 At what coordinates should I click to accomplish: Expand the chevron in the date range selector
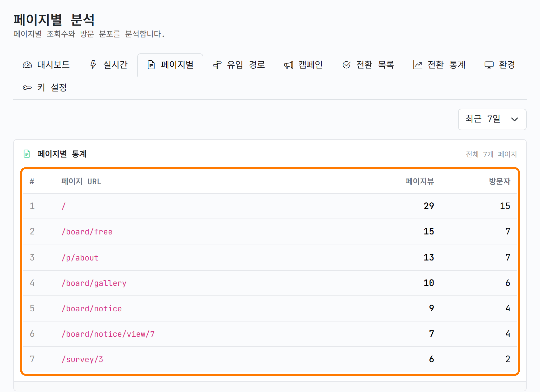pyautogui.click(x=515, y=119)
